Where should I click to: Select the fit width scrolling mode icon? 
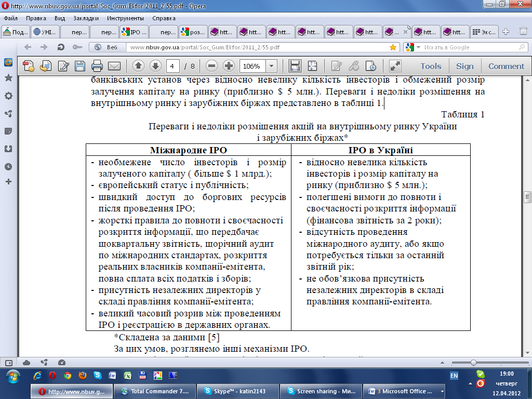295,66
